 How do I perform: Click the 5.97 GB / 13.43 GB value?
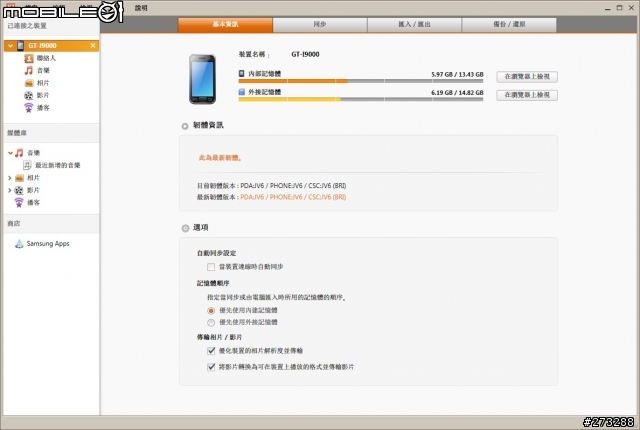457,75
